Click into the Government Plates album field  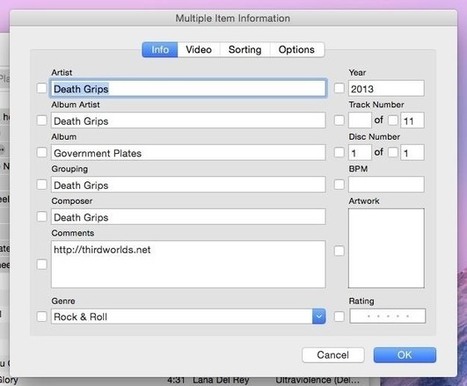click(188, 153)
